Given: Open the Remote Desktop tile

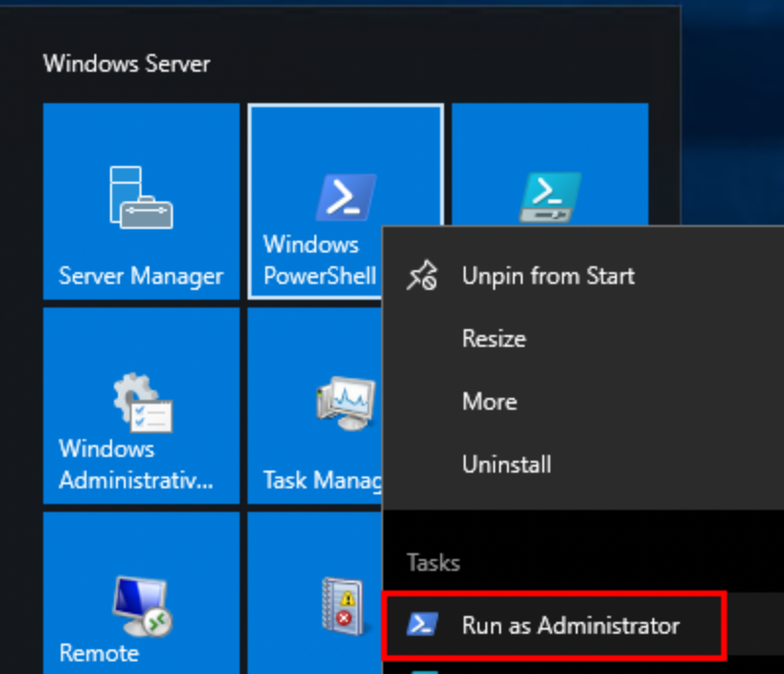Looking at the screenshot, I should coord(141,592).
